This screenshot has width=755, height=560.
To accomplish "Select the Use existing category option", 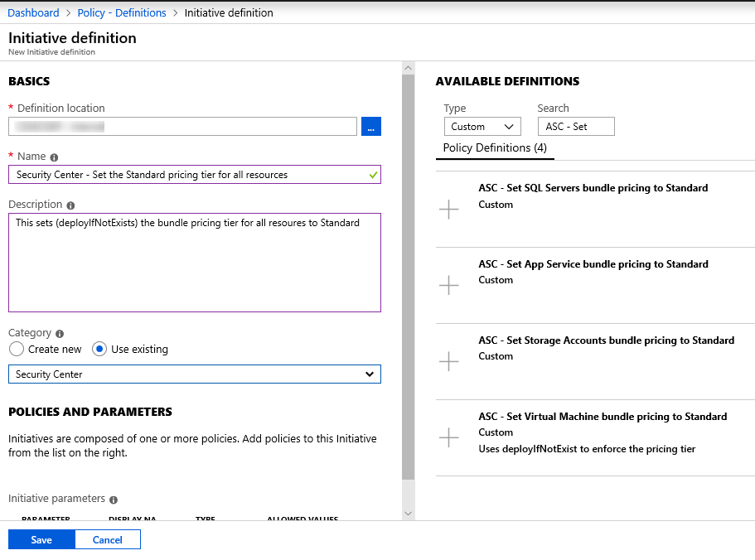I will [x=99, y=349].
